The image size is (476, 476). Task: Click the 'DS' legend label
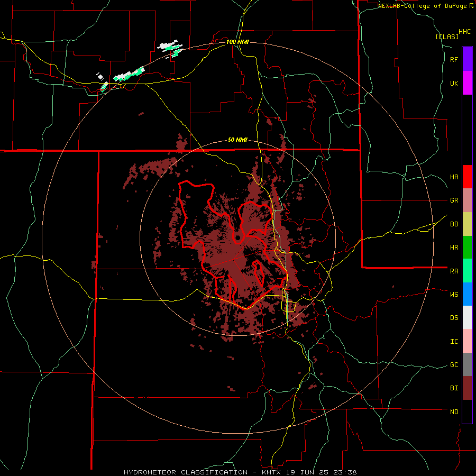[454, 318]
